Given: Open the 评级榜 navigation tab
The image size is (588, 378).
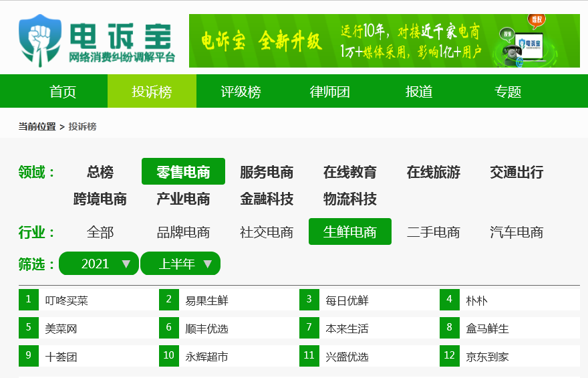Looking at the screenshot, I should tap(241, 92).
